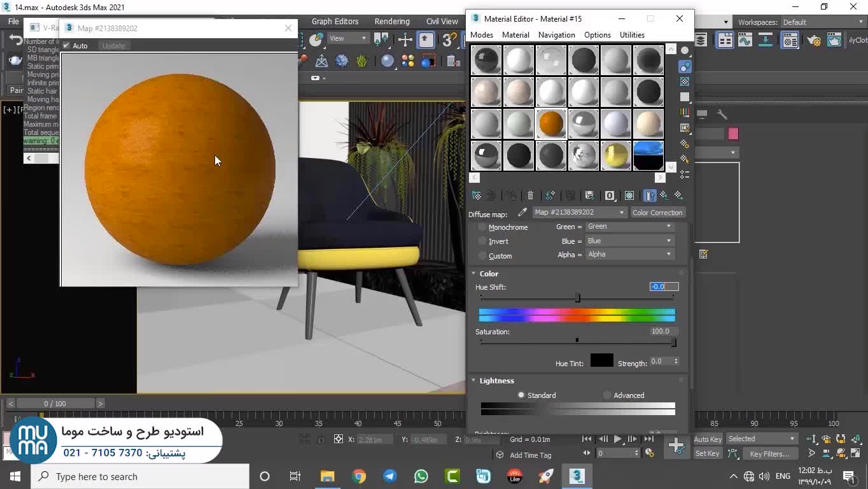Select the orange wood material sample slot
The width and height of the screenshot is (868, 489).
pos(551,124)
